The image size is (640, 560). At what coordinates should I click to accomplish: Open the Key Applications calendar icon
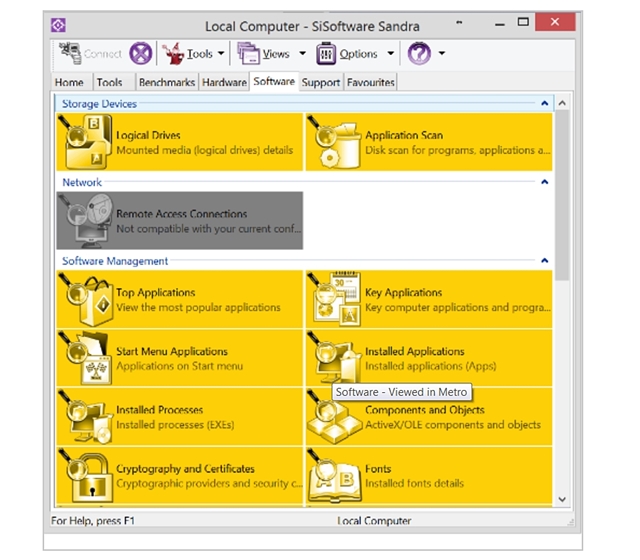click(334, 299)
